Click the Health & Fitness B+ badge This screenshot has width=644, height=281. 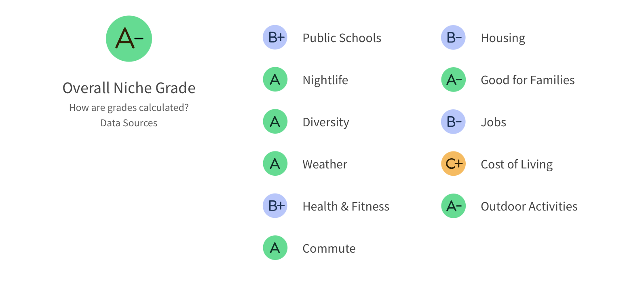(275, 206)
